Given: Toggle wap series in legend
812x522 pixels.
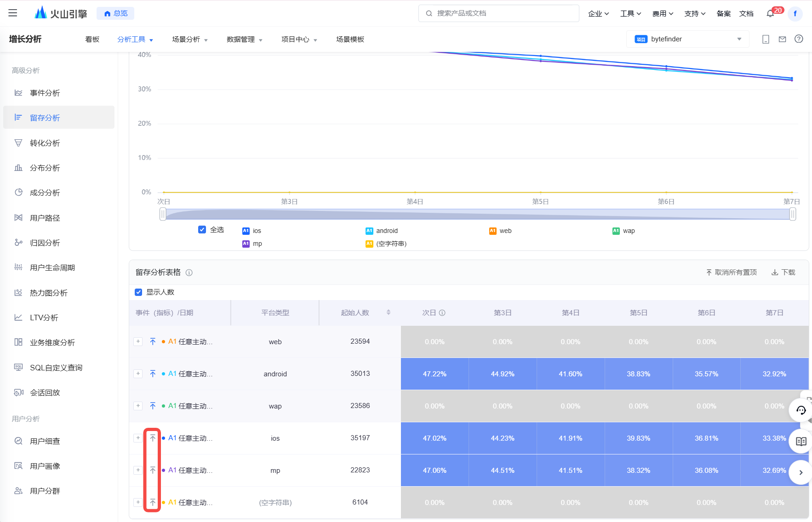Looking at the screenshot, I should pyautogui.click(x=623, y=231).
